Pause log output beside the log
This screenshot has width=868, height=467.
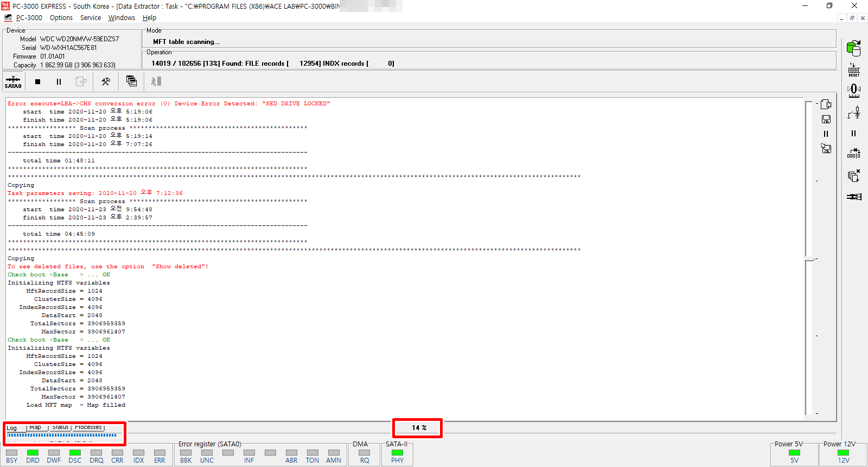[826, 134]
